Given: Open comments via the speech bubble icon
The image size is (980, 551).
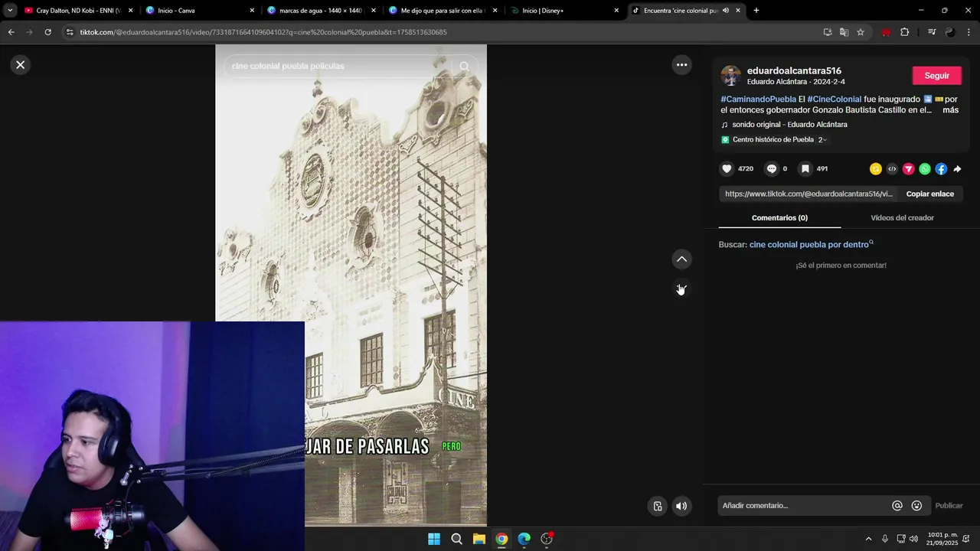Looking at the screenshot, I should coord(772,169).
